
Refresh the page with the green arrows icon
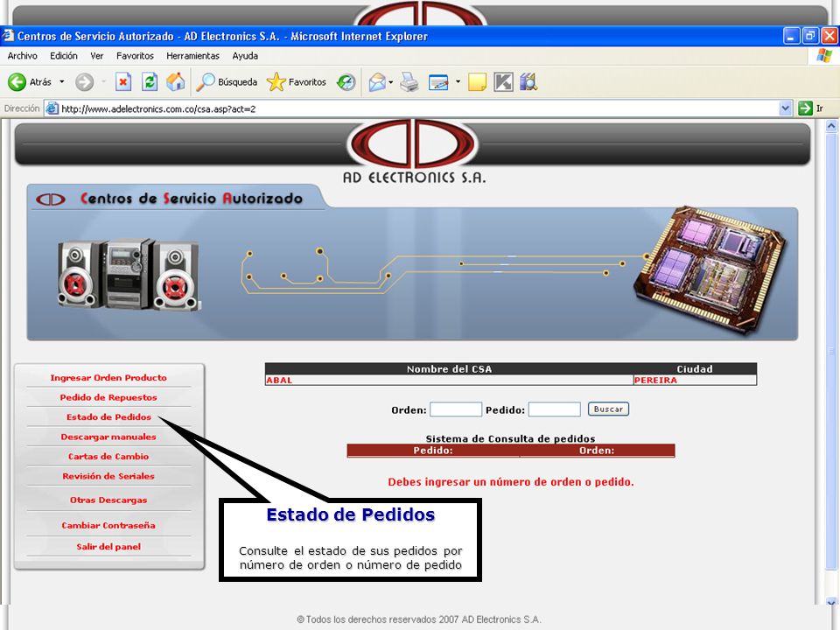[x=150, y=82]
